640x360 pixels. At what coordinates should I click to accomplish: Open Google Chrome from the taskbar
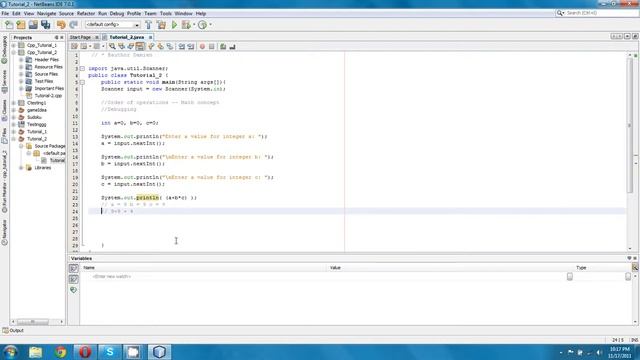(60, 352)
